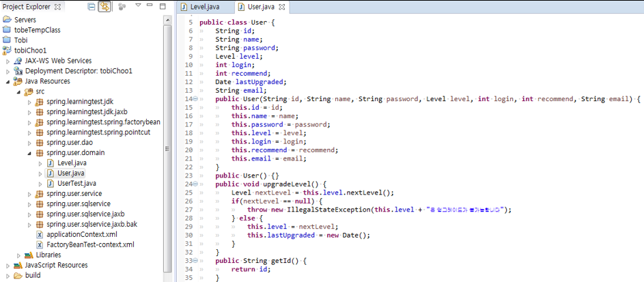This screenshot has width=644, height=282.
Task: Expand the spring.user.sqlservice.jaxb package
Action: coord(29,214)
